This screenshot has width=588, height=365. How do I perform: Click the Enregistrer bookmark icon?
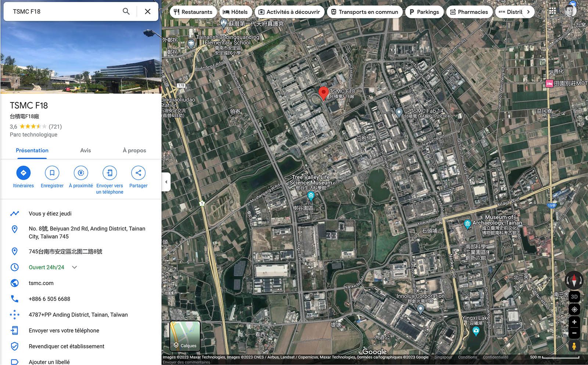pyautogui.click(x=52, y=173)
